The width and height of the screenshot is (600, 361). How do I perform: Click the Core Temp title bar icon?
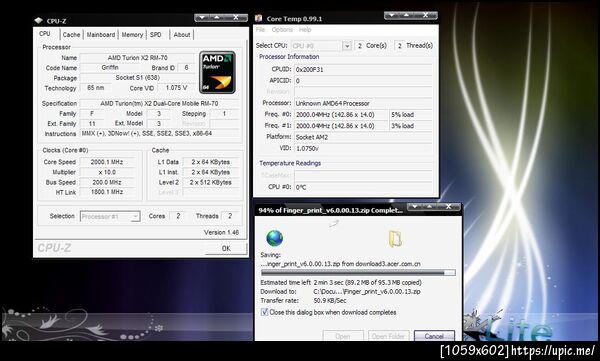pos(259,18)
